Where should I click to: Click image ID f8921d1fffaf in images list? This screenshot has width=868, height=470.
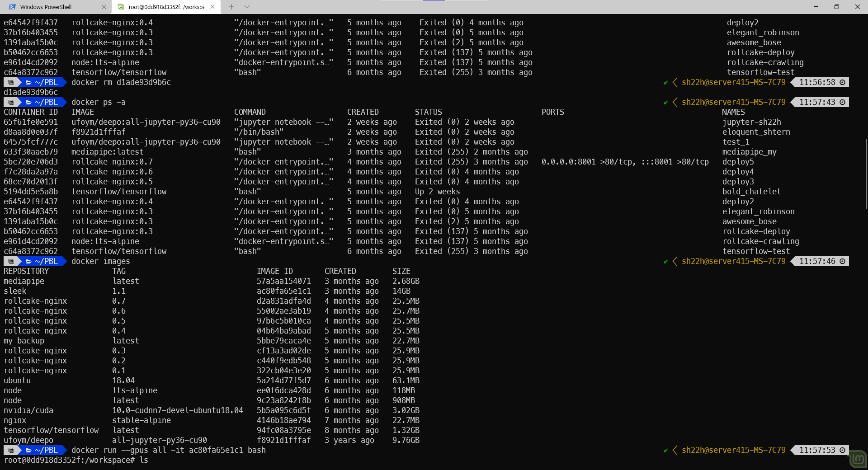click(x=284, y=440)
